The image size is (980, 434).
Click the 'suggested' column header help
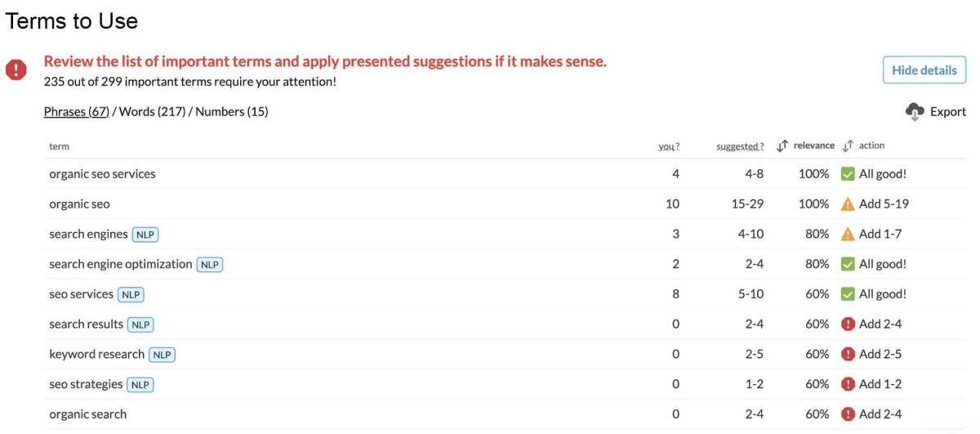pos(739,147)
